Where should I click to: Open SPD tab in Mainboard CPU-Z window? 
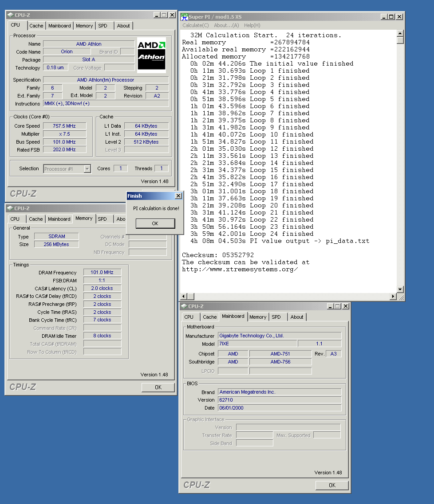pos(276,317)
